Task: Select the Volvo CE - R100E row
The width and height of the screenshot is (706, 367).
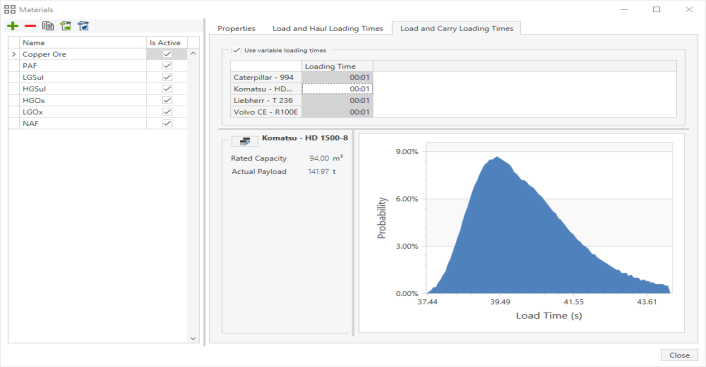Action: pos(266,112)
